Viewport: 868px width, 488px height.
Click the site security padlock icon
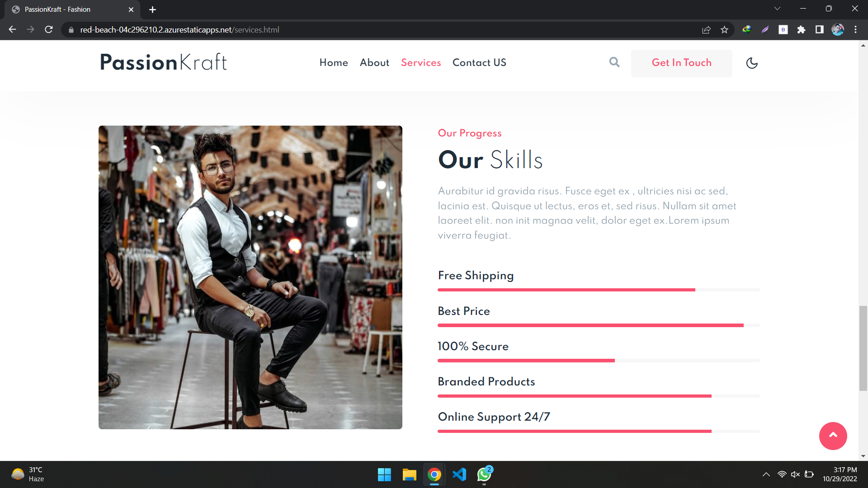point(71,30)
